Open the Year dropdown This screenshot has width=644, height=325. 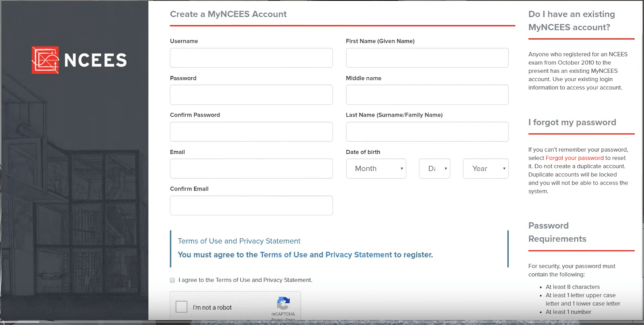[x=486, y=169]
